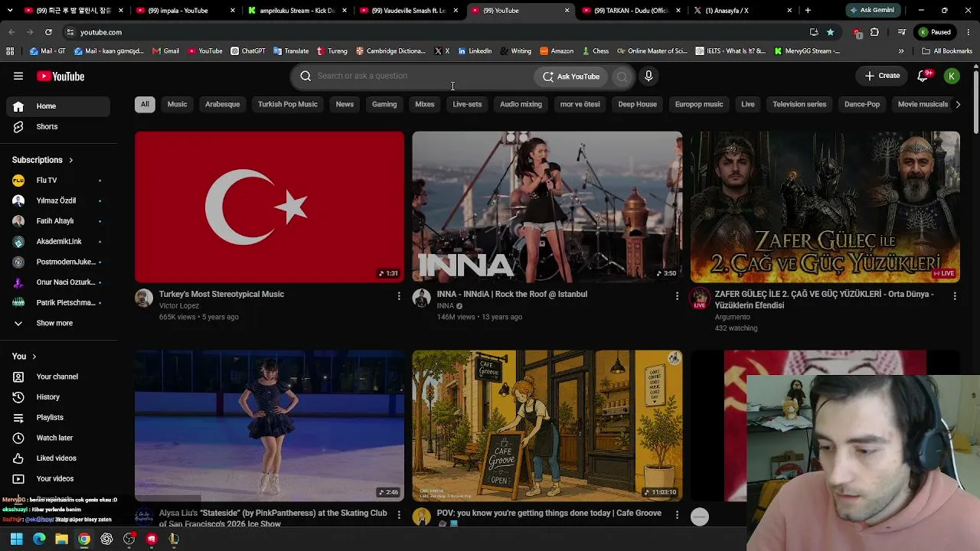
Task: Play the INNA Rock the Roof thumbnail
Action: pos(547,207)
